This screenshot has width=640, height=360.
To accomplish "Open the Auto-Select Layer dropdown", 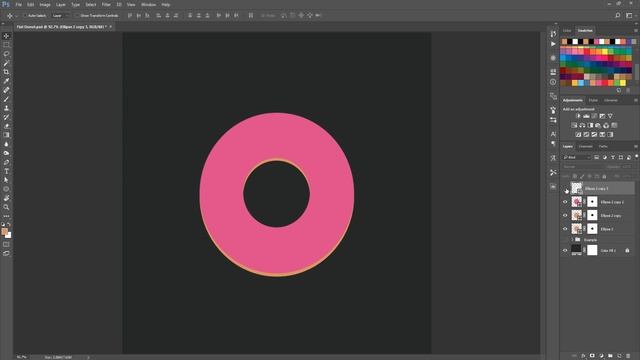I will [x=61, y=16].
